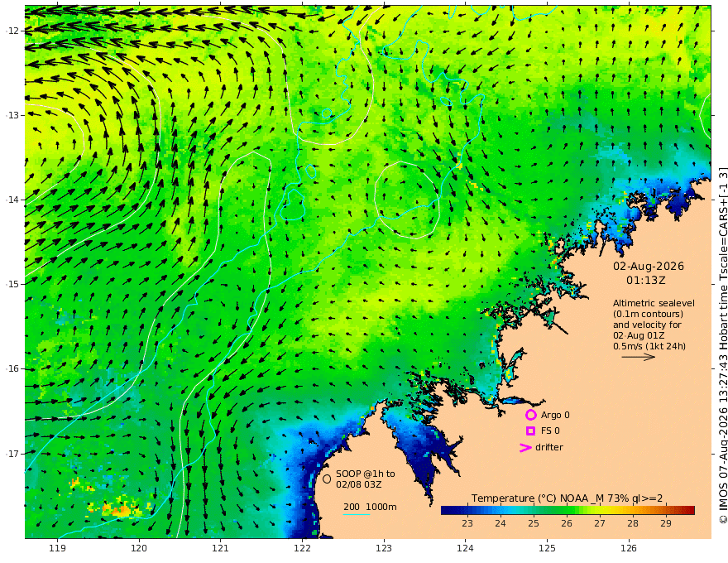The image size is (728, 563).
Task: Click the cyan 200m contour legend line
Action: pos(357,514)
